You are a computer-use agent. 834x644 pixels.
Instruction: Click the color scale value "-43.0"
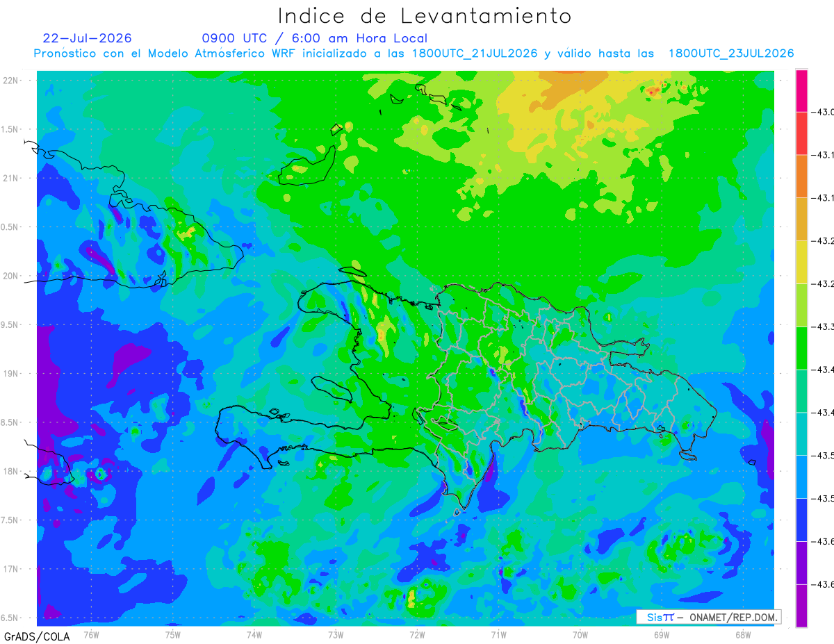[x=824, y=112]
